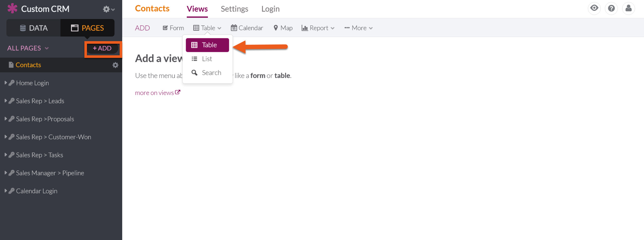Expand the ALL PAGES filter dropdown
This screenshot has width=644, height=240.
pos(28,48)
